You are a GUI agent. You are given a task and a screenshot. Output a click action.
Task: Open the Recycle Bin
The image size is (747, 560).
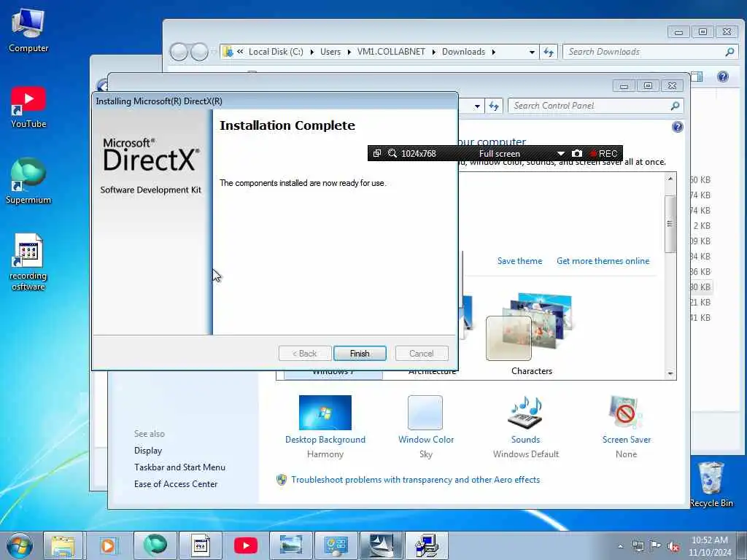click(711, 484)
